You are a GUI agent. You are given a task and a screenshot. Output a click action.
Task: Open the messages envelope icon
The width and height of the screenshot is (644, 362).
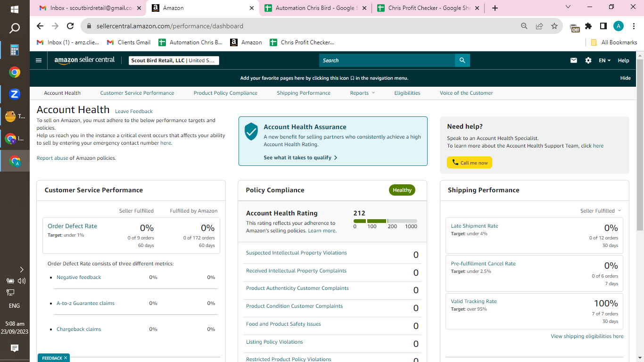[574, 60]
